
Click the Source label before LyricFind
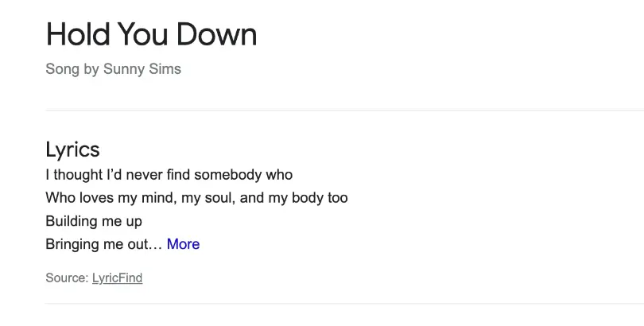point(67,277)
